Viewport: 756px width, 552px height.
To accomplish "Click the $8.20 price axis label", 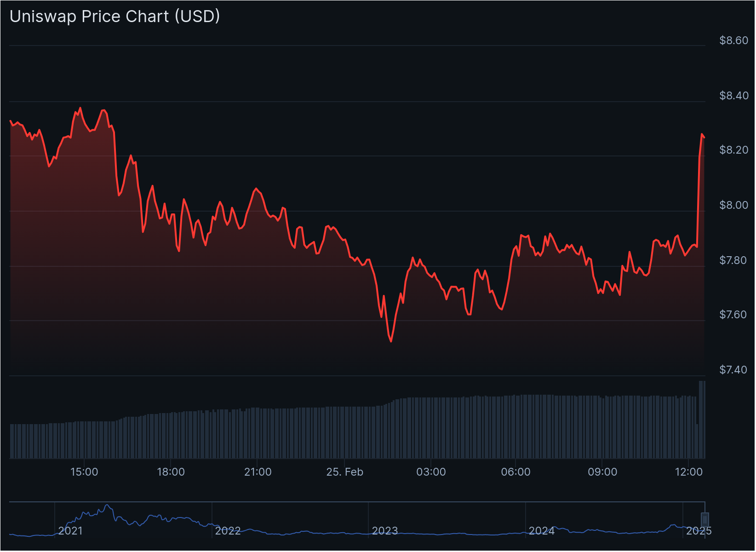I will (x=734, y=150).
